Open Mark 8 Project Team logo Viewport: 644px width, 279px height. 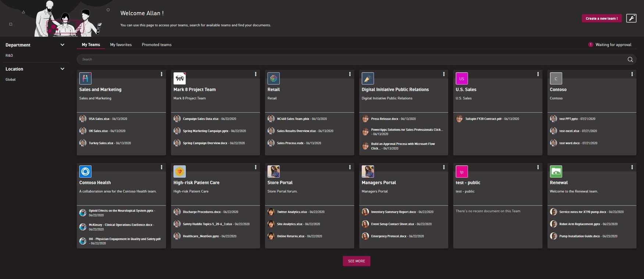(179, 78)
